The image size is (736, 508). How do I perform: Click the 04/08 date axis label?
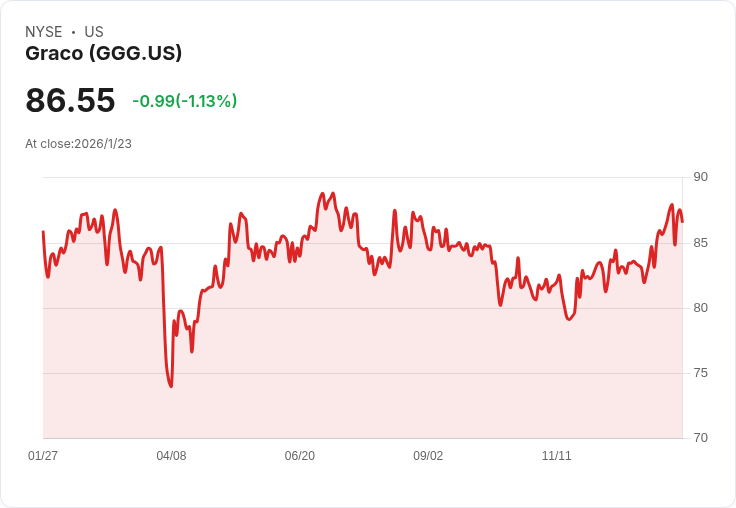pos(171,455)
